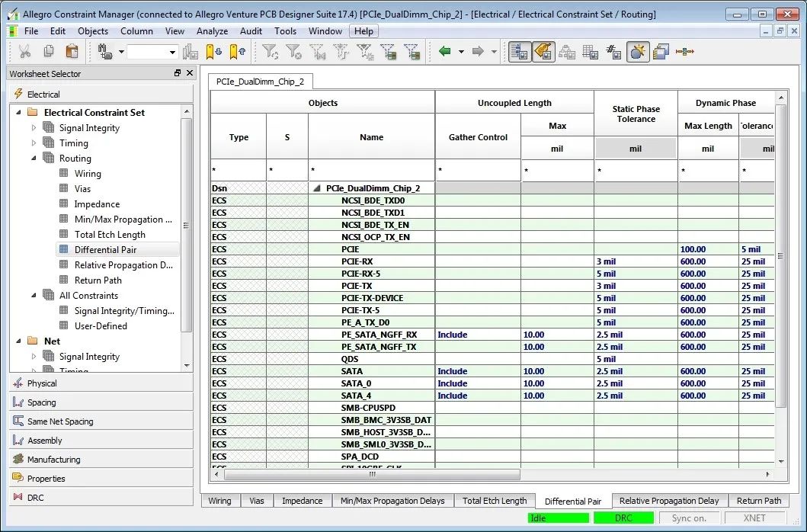Select the Differential Pair worksheet in tree
807x532 pixels.
click(x=105, y=250)
